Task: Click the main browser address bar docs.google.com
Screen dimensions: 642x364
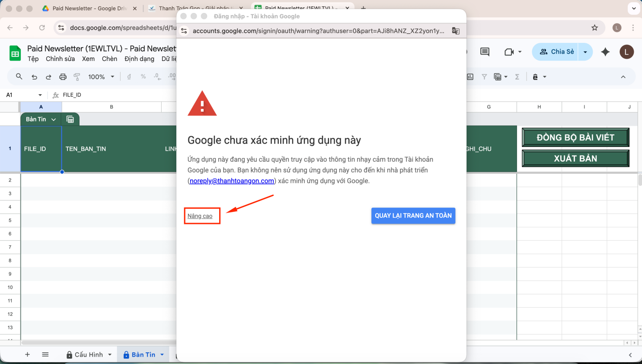Action: coord(123,28)
